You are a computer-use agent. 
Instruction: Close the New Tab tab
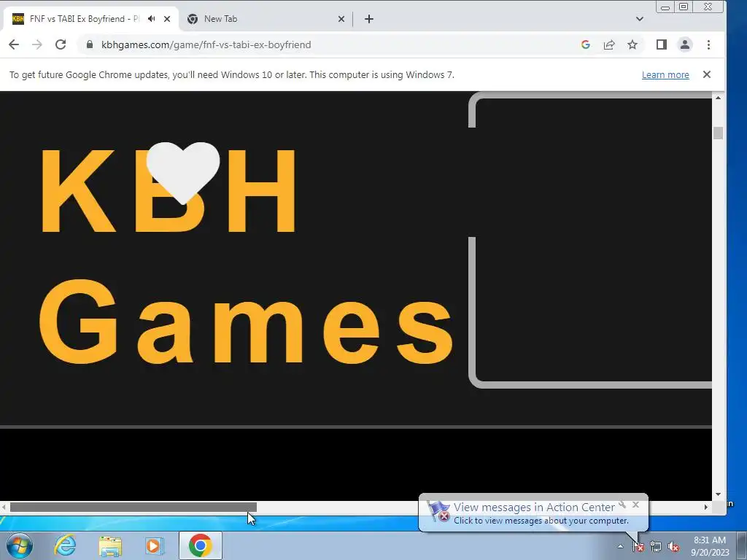341,19
